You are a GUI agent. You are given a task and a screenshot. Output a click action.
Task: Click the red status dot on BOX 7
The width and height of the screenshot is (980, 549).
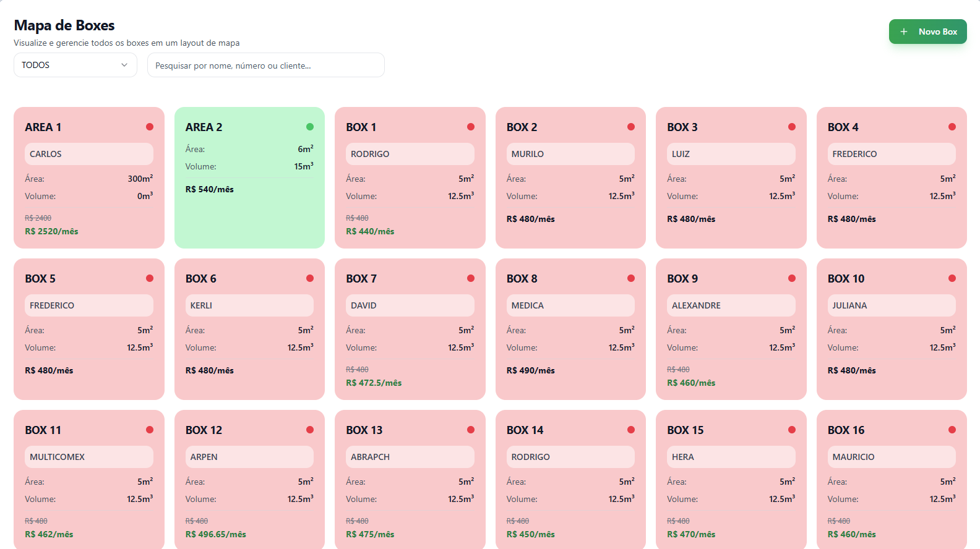pyautogui.click(x=471, y=278)
